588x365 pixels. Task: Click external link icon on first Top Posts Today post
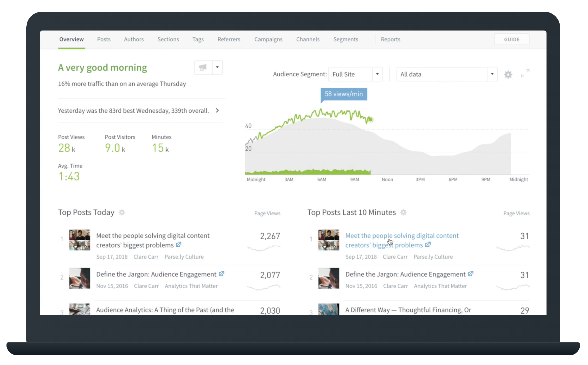[179, 245]
